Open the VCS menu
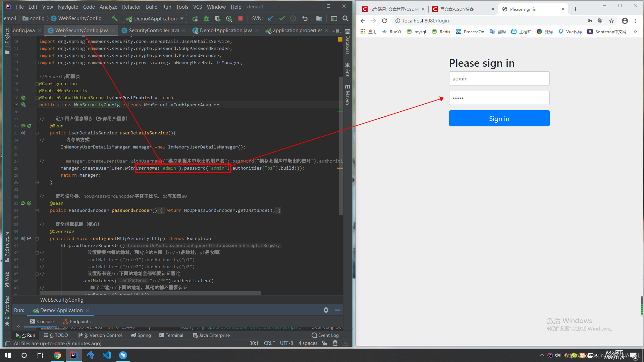 click(198, 7)
